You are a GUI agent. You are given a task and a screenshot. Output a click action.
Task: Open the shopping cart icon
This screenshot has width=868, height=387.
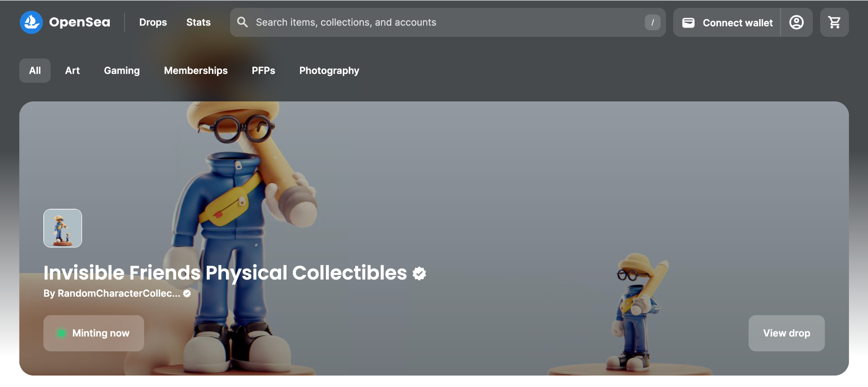click(834, 22)
